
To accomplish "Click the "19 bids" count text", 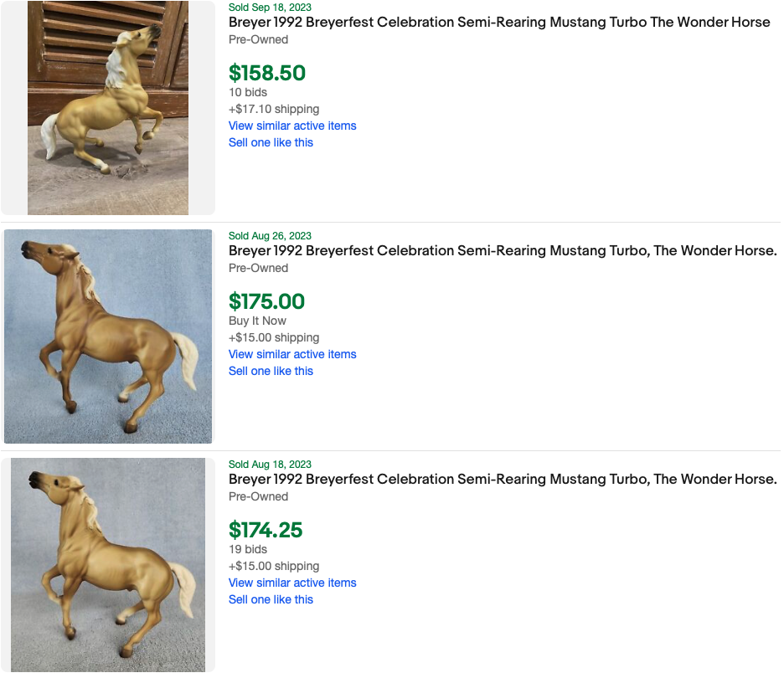I will (248, 549).
